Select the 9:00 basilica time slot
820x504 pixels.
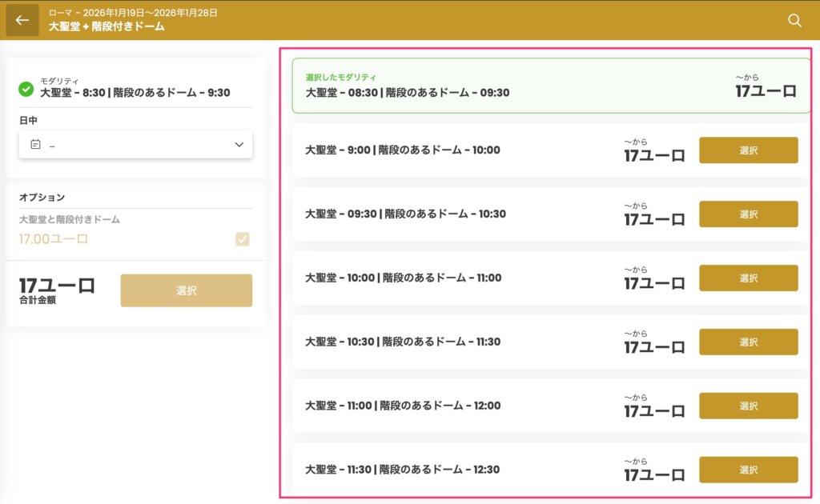click(748, 150)
